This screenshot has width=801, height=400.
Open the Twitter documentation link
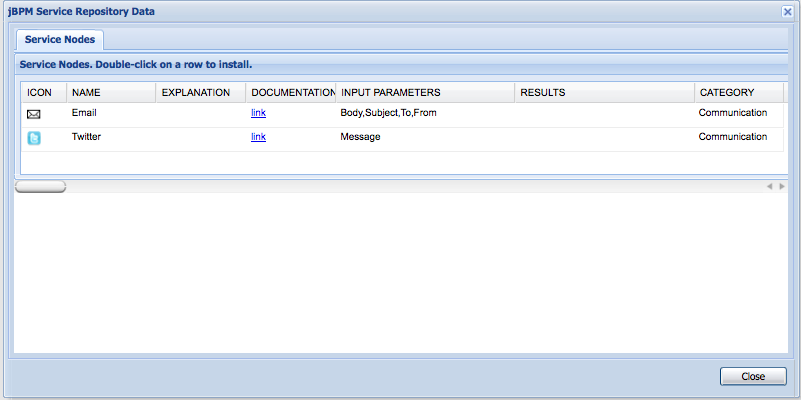point(258,137)
